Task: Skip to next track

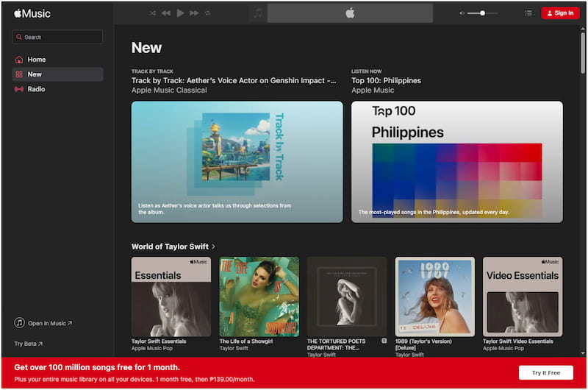Action: tap(194, 13)
